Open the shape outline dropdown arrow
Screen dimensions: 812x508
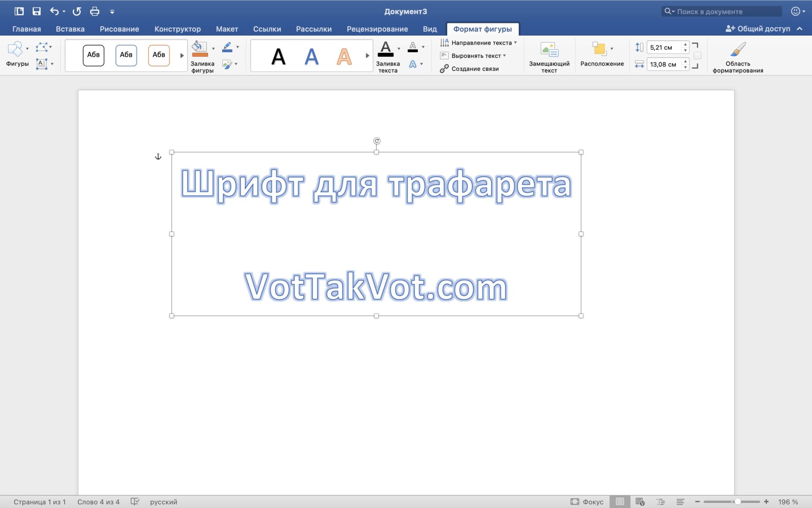point(238,47)
